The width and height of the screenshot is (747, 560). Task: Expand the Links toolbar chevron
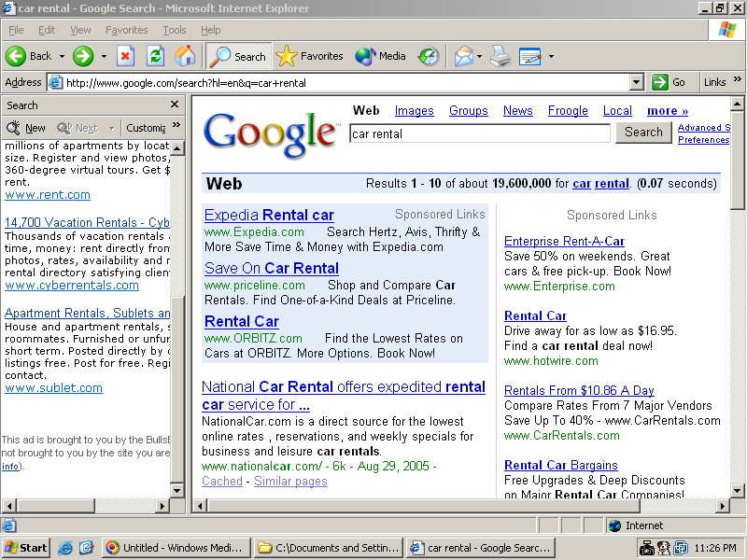coord(737,79)
